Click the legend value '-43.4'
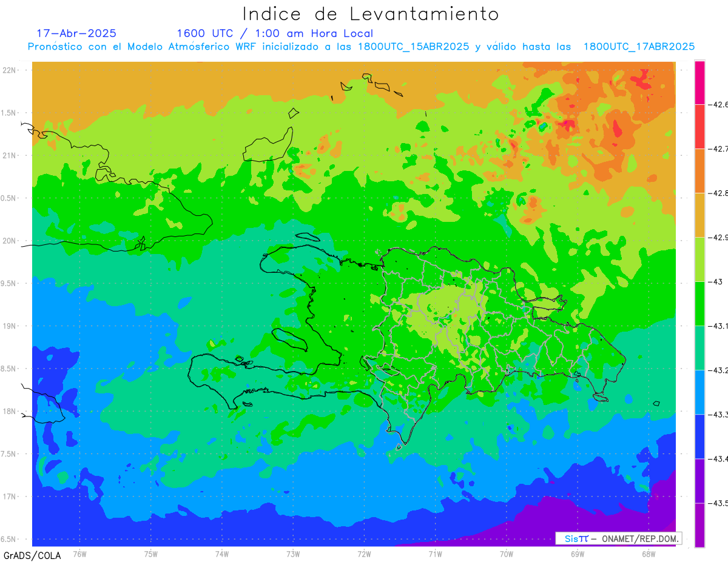The height and width of the screenshot is (562, 728). click(x=720, y=459)
